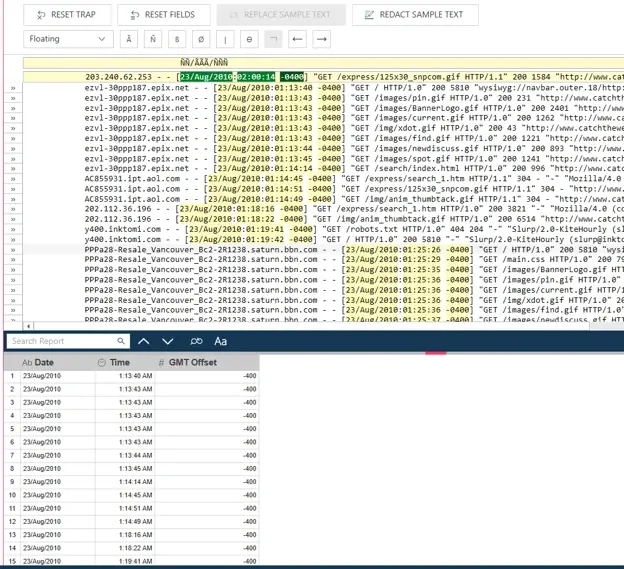This screenshot has height=569, width=624.
Task: Click the linked-circles search option icon
Action: click(x=196, y=341)
